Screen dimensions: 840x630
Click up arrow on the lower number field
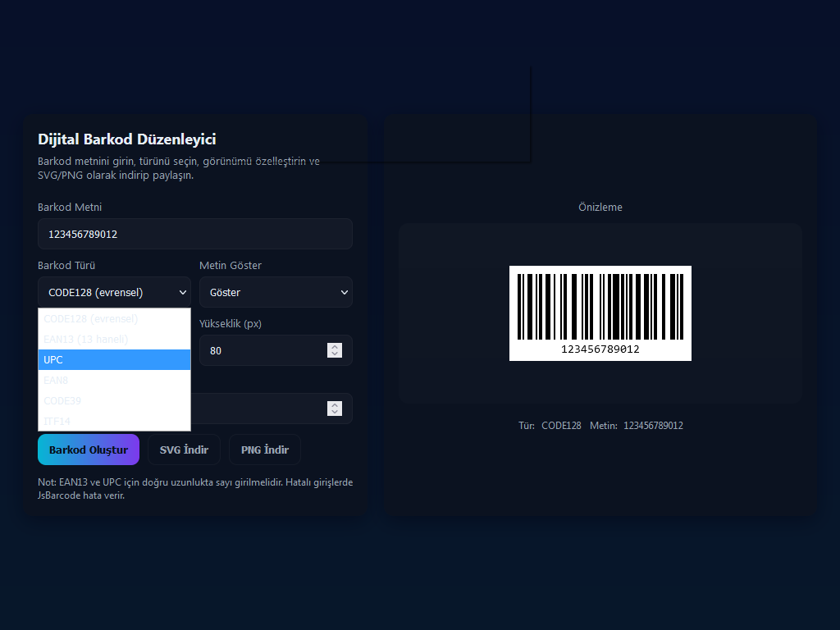(335, 404)
